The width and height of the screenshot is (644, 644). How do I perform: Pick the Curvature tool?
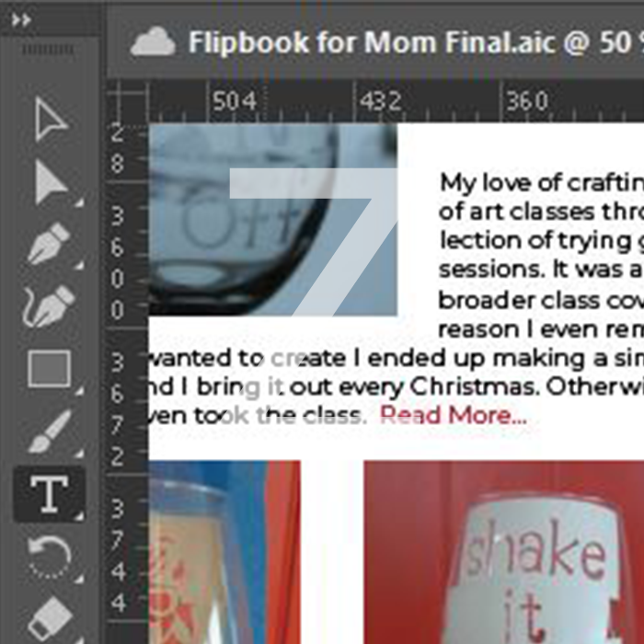pyautogui.click(x=49, y=306)
